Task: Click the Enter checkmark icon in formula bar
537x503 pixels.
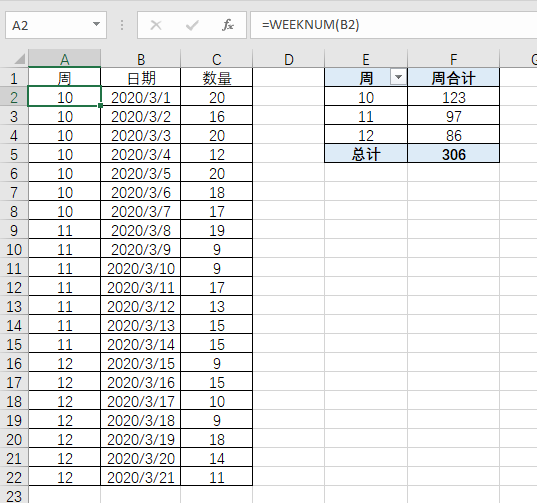Action: pos(192,25)
